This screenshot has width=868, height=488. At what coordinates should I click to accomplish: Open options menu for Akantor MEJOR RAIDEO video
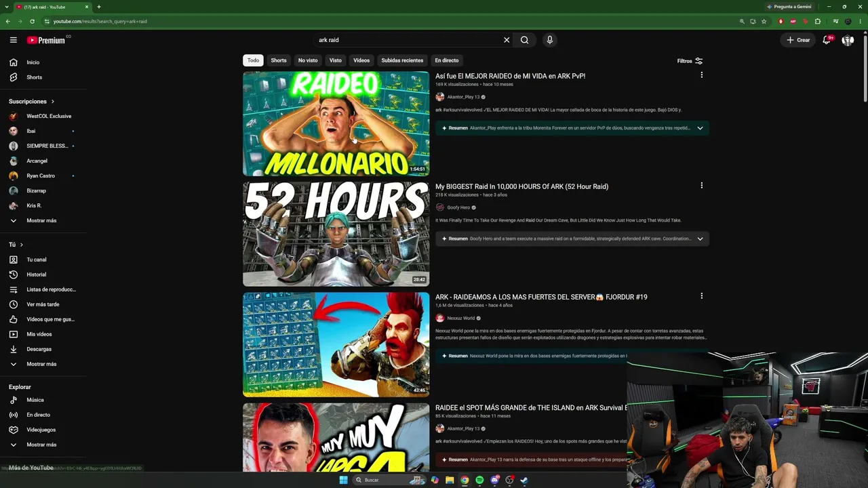[x=702, y=75]
